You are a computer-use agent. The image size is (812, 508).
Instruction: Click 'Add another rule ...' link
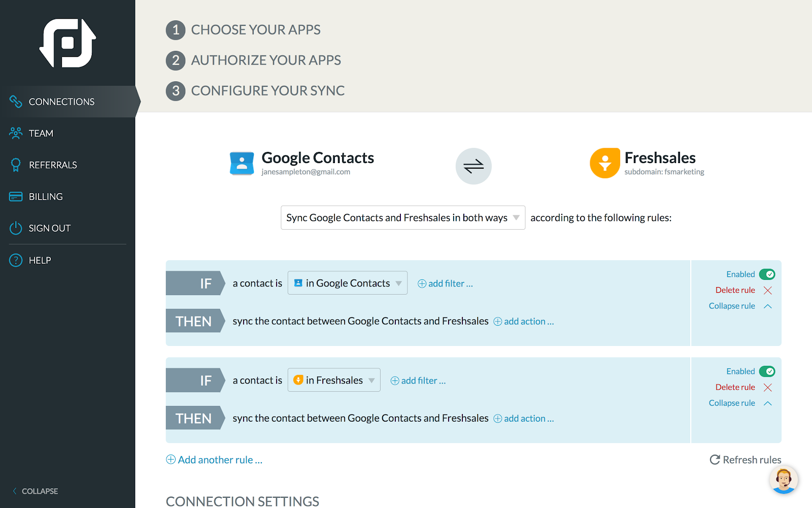[x=214, y=460]
